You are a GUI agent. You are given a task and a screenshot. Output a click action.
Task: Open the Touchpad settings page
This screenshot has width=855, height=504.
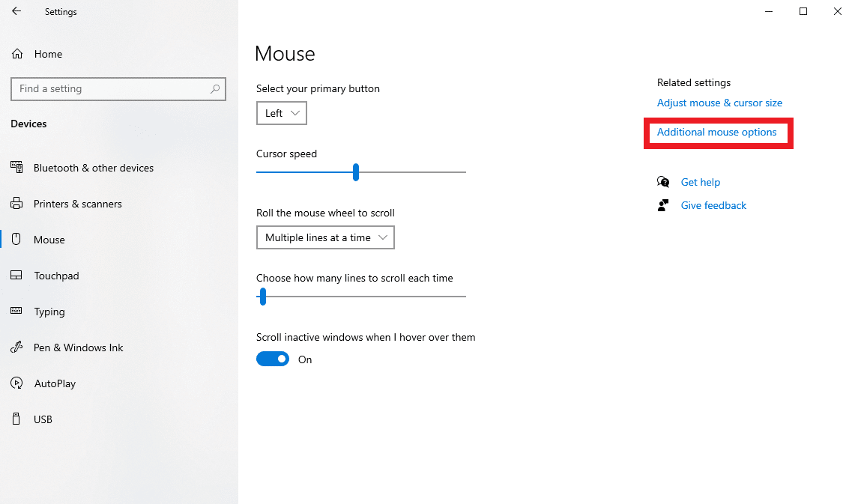[x=57, y=276]
